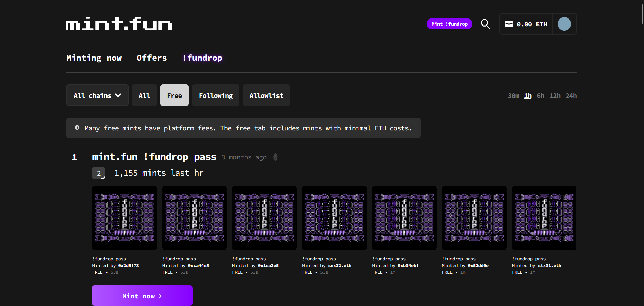Viewport: 644px width, 306px height.
Task: Open minter address 0x2d5f73
Action: pyautogui.click(x=128, y=266)
